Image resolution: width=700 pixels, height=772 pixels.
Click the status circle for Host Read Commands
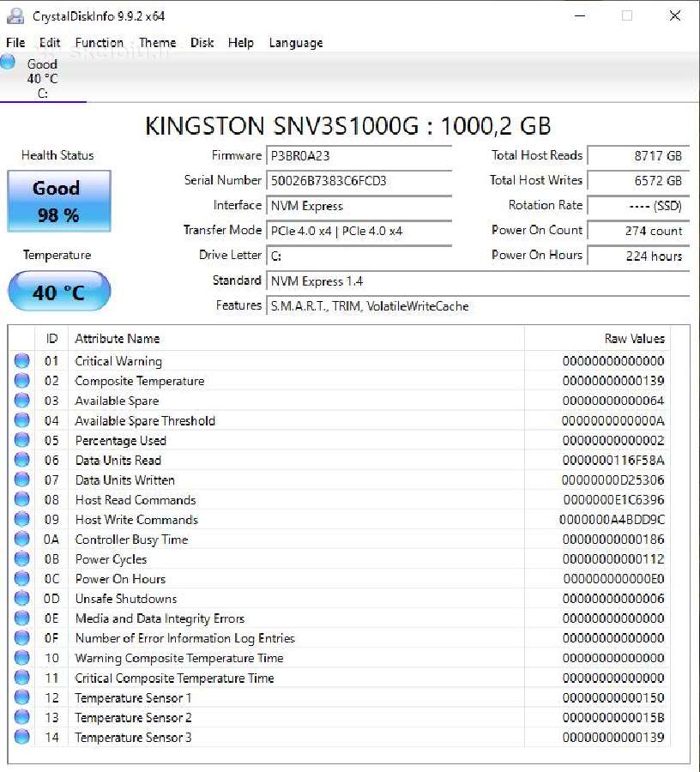point(21,499)
